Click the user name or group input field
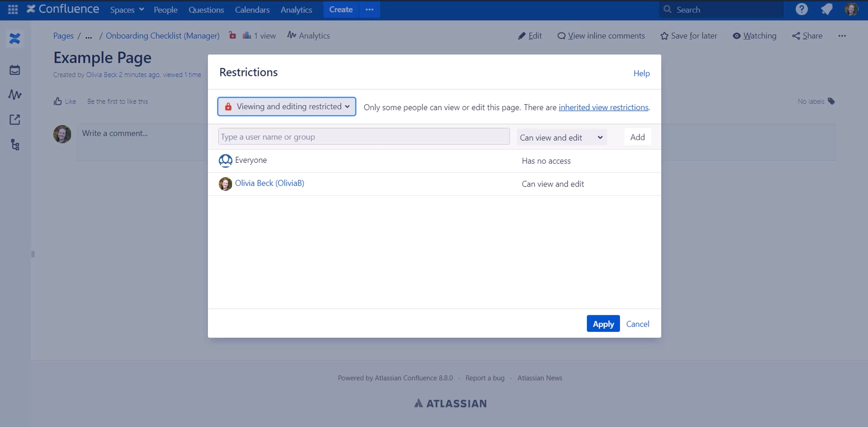Screen dimensions: 868x427 click(x=363, y=136)
